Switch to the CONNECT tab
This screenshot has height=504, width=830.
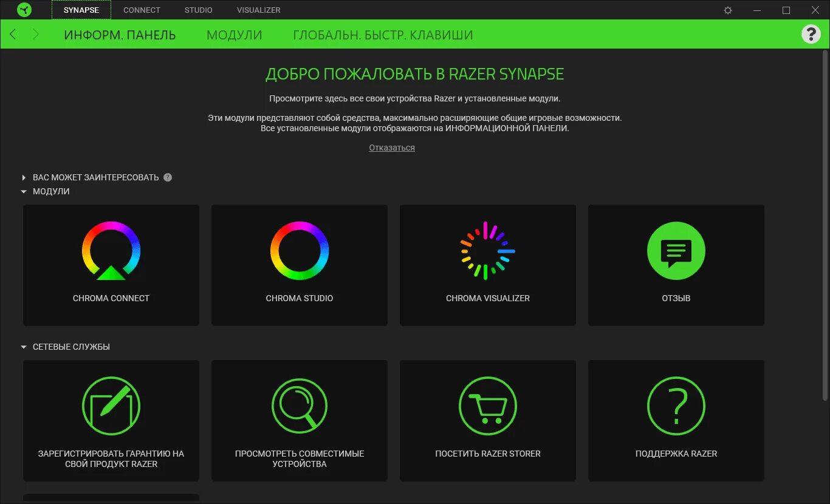coord(142,10)
